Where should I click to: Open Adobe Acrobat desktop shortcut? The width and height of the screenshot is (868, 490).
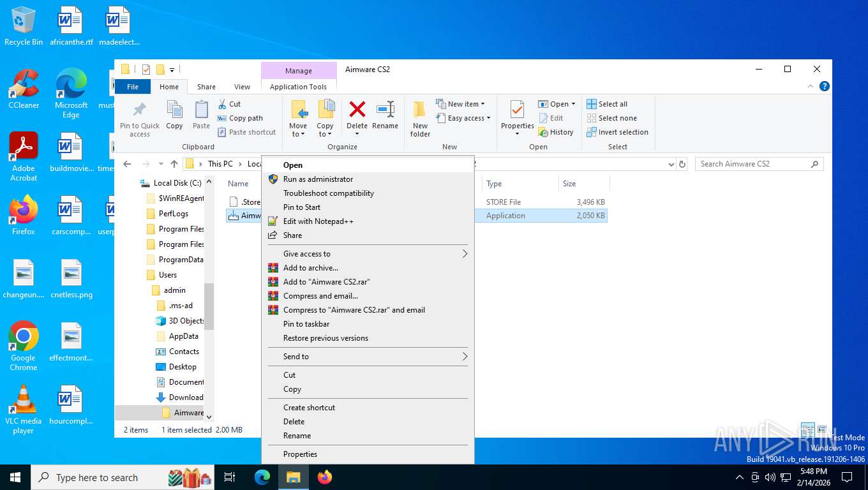click(x=24, y=157)
